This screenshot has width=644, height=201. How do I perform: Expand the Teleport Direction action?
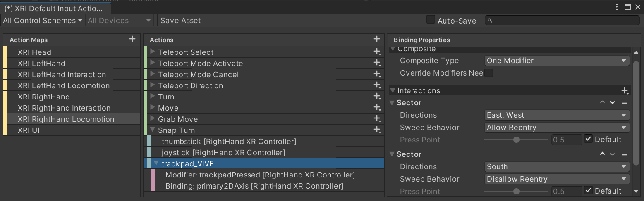[x=153, y=85]
